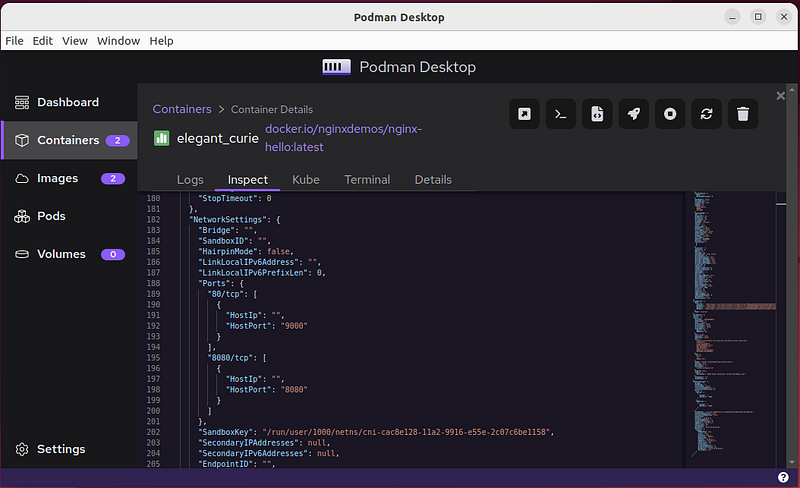Screen dimensions: 800x488
Task: Click the "NetworkSettings" key on line 182
Action: pyautogui.click(x=227, y=219)
